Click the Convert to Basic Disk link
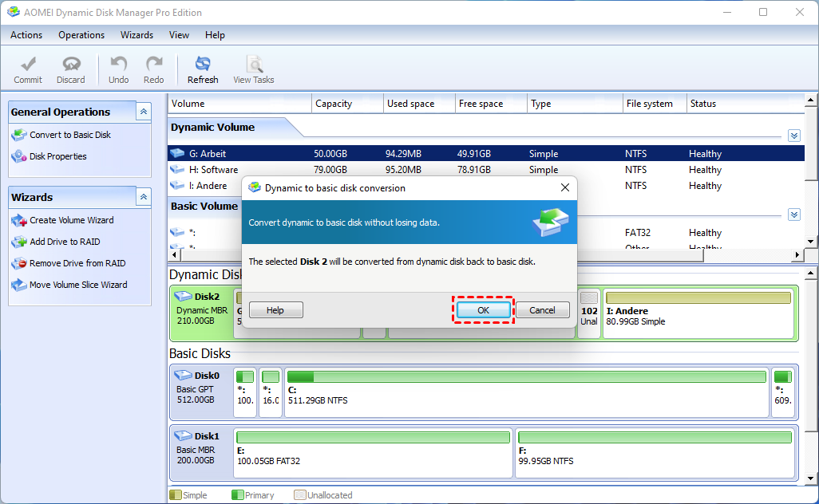 coord(70,135)
